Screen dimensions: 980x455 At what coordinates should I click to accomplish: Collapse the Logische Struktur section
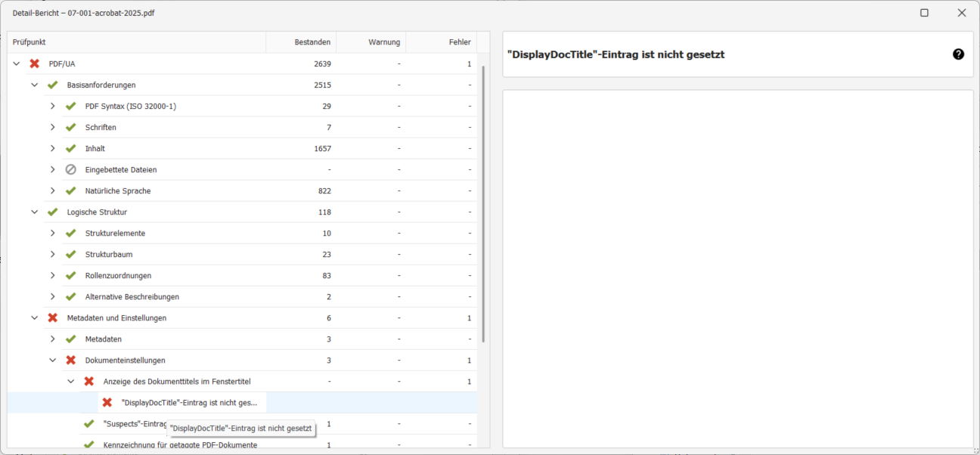35,212
